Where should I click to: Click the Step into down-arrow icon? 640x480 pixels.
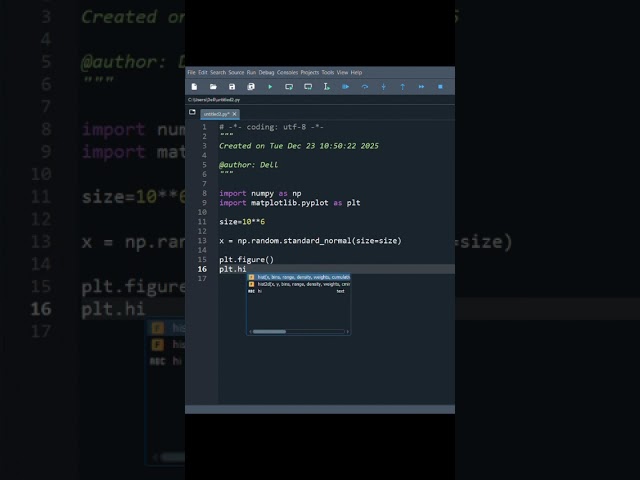(x=383, y=87)
